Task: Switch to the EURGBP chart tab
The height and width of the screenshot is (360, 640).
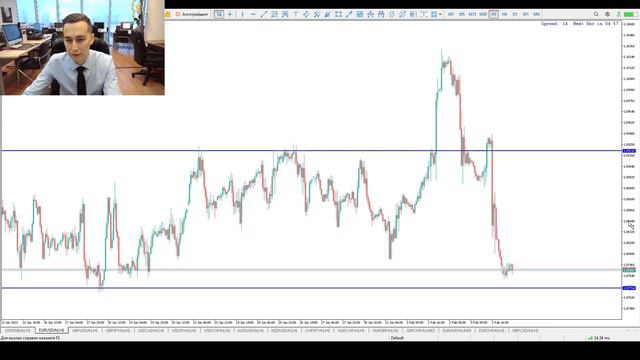Action: (x=385, y=330)
